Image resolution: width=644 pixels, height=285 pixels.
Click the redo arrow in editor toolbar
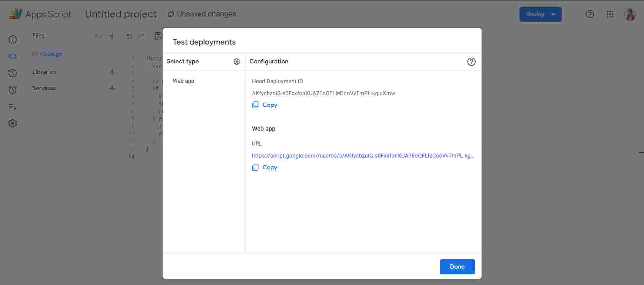point(141,36)
